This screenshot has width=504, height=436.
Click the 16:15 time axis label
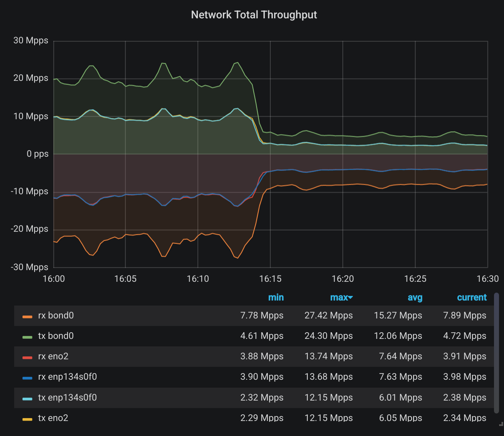(x=270, y=279)
